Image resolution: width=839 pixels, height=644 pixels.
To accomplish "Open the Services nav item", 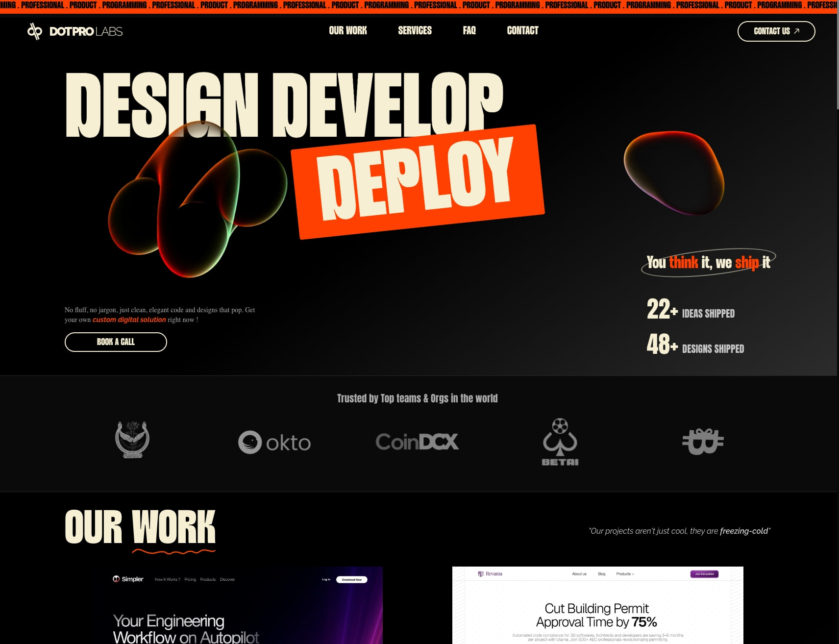I will click(x=415, y=30).
